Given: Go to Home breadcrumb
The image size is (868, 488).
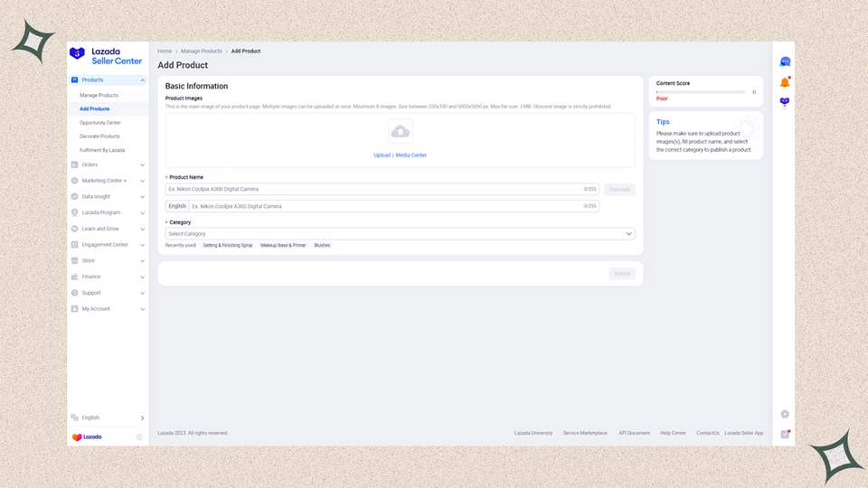Looking at the screenshot, I should (165, 51).
